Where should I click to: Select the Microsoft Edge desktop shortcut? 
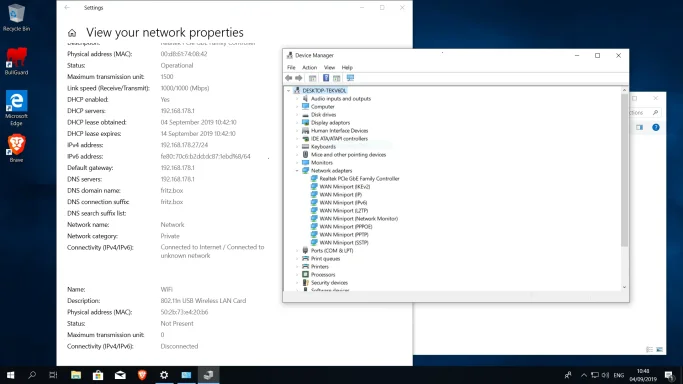point(16,108)
